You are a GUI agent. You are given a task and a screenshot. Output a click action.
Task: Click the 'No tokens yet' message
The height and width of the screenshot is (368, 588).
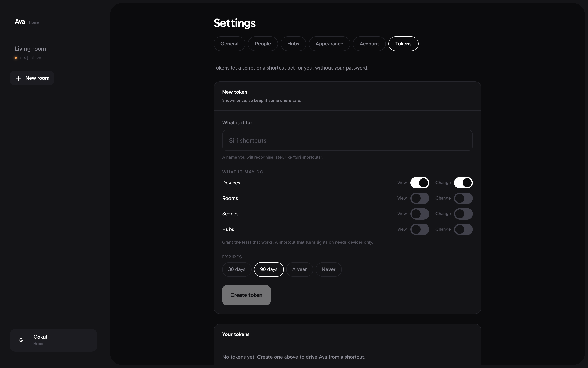pyautogui.click(x=294, y=357)
